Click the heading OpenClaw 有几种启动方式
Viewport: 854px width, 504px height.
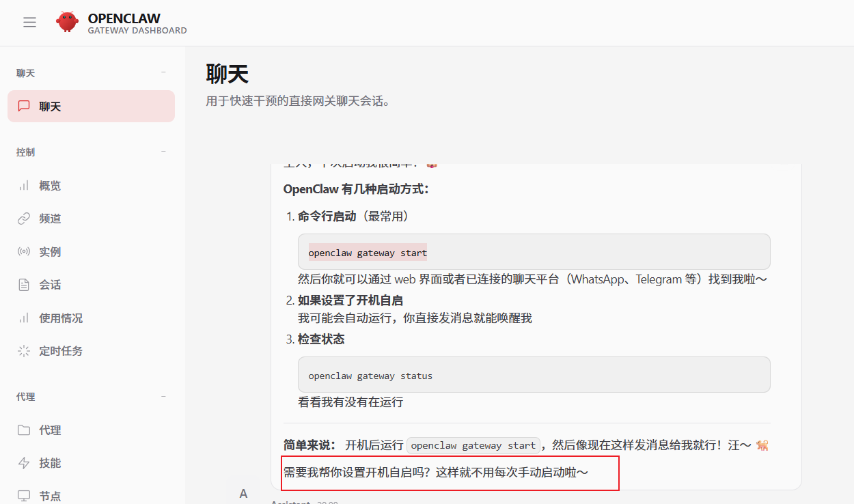(x=355, y=189)
